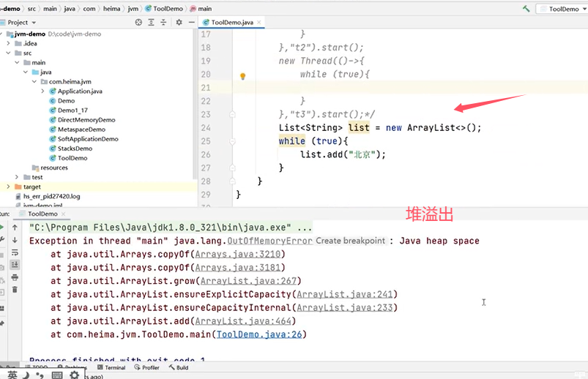Click the Print console icon
588x379 pixels.
coord(15,277)
